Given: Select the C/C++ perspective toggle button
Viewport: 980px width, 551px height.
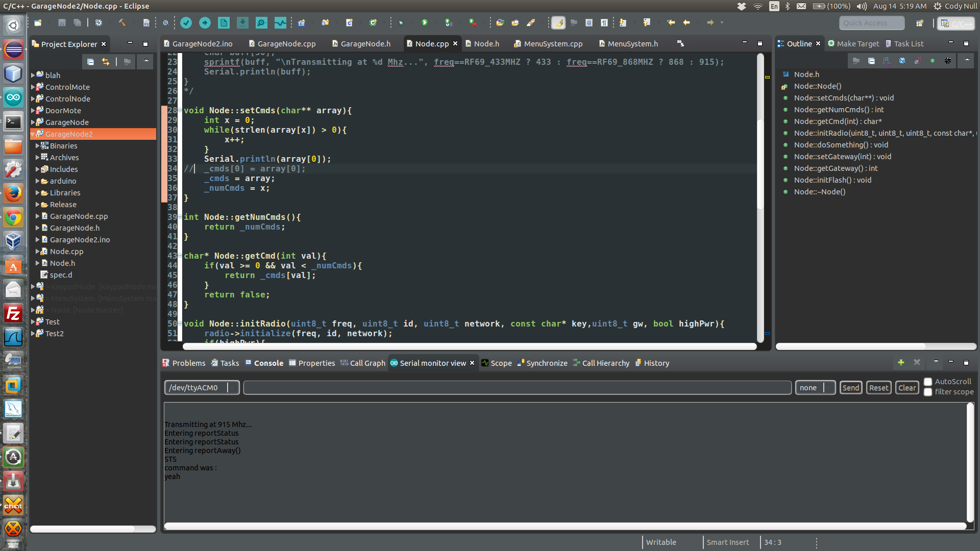Looking at the screenshot, I should [x=956, y=23].
